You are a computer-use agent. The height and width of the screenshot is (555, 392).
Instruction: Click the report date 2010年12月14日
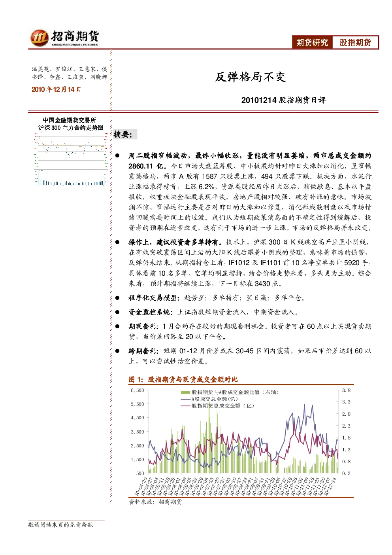pyautogui.click(x=56, y=89)
